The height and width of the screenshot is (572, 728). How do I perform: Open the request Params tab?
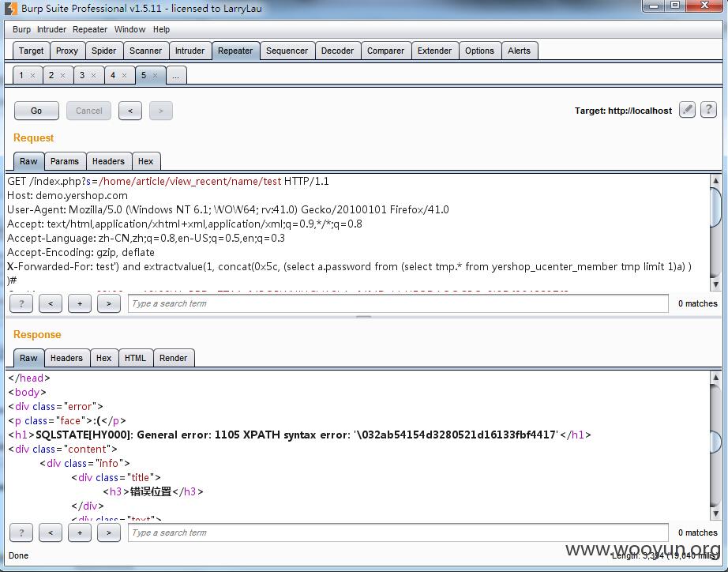click(65, 161)
